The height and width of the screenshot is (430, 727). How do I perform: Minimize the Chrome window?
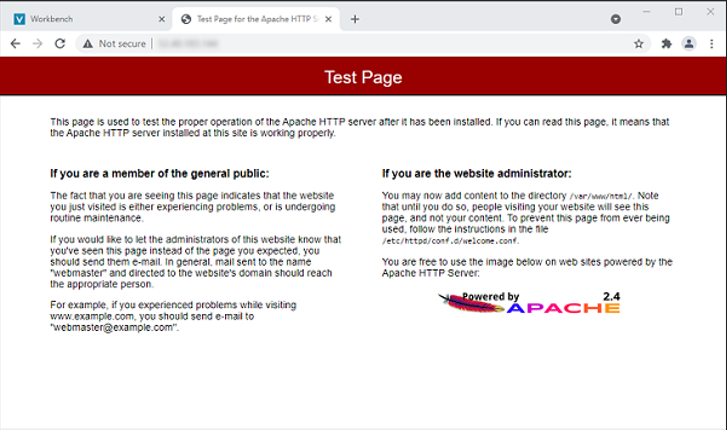point(647,12)
